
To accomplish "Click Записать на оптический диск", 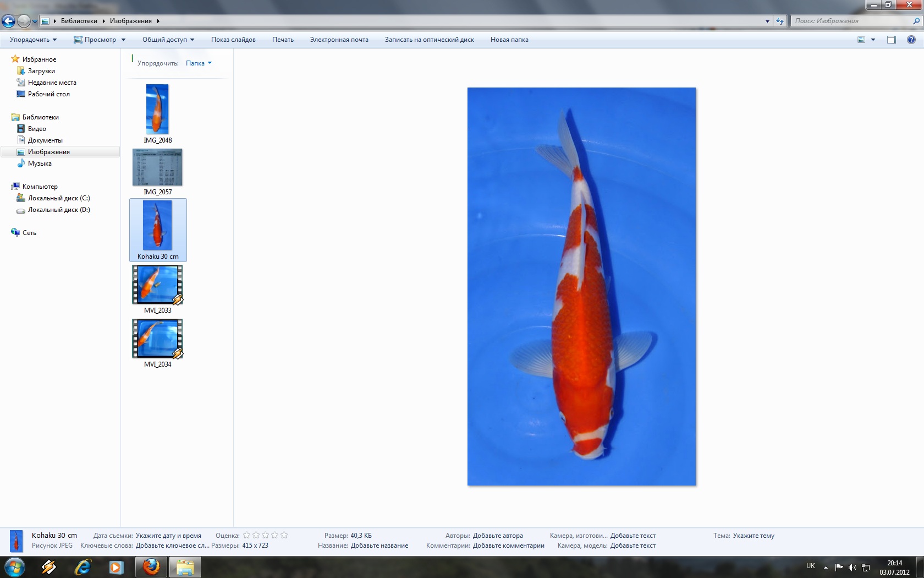I will pos(429,40).
